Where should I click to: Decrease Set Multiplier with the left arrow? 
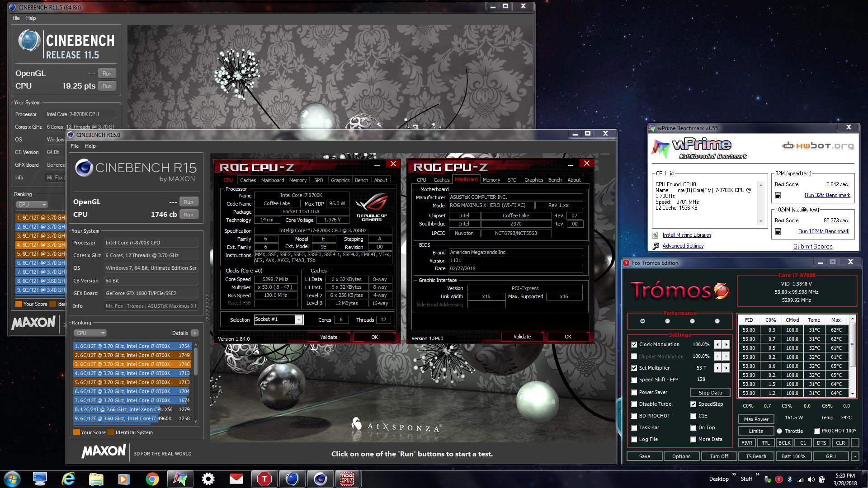pos(717,368)
